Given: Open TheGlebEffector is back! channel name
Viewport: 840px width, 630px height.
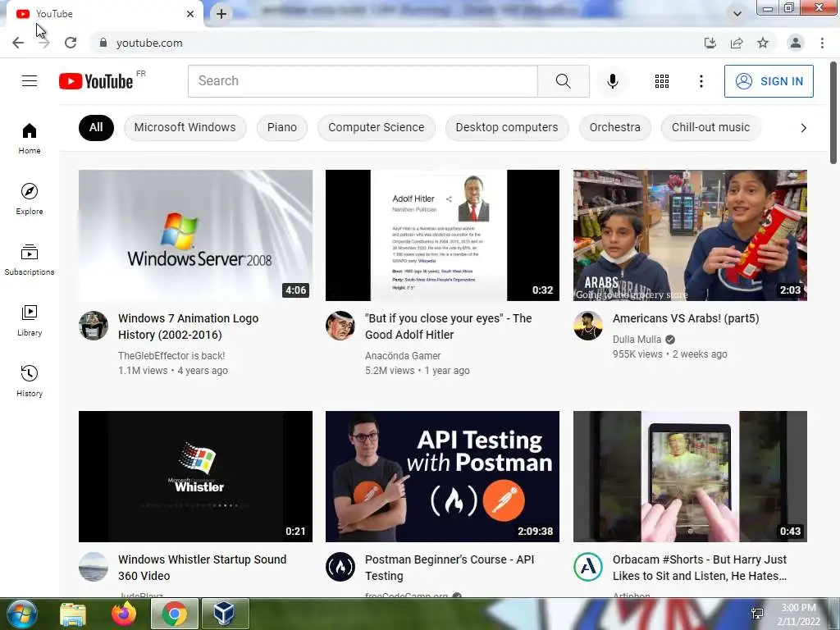Looking at the screenshot, I should [x=171, y=356].
